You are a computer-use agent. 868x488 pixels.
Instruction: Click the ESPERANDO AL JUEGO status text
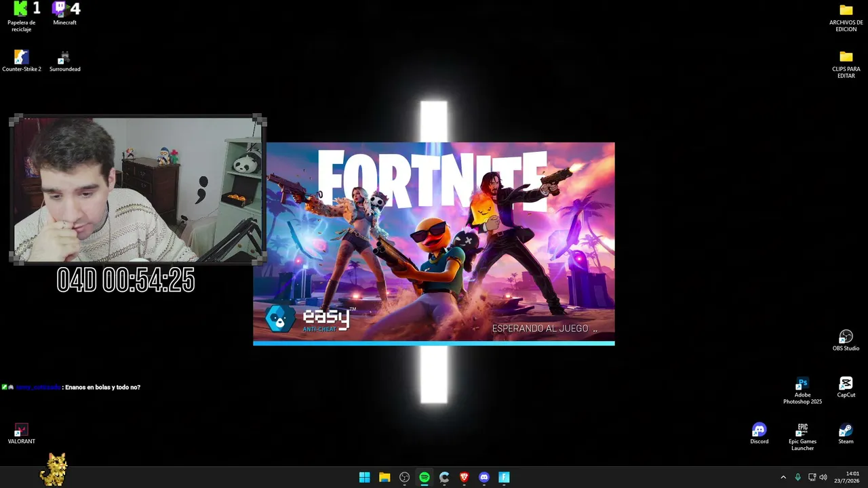(x=545, y=329)
